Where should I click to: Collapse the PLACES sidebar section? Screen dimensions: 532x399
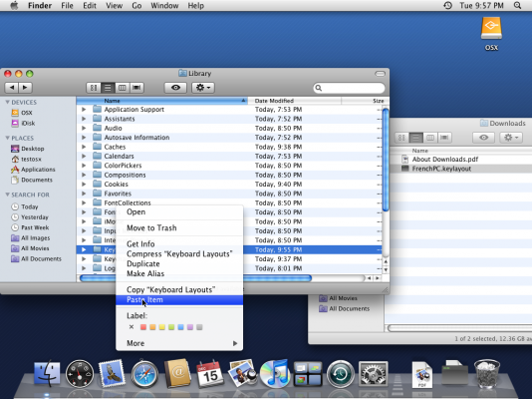tap(7, 138)
